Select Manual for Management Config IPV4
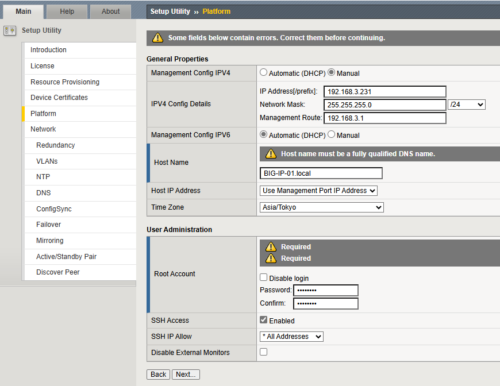Screen dimensions: 500x386 coord(331,72)
